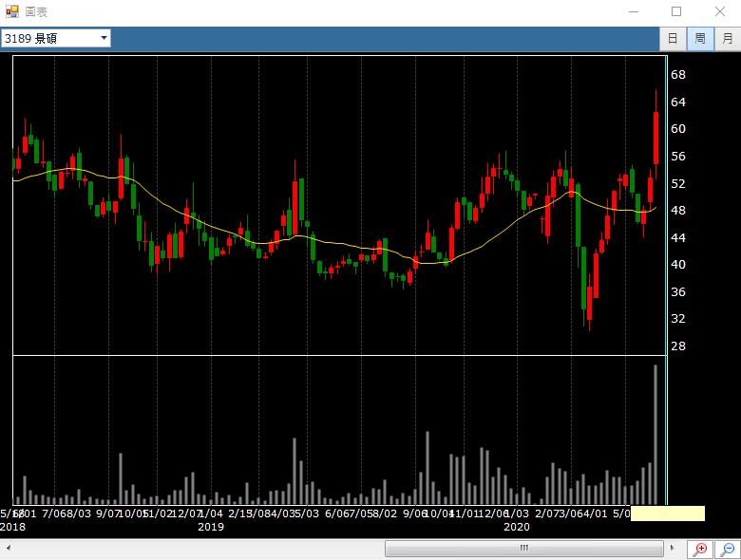The height and width of the screenshot is (560, 741).
Task: Minimize the 圖表 window
Action: 634,11
